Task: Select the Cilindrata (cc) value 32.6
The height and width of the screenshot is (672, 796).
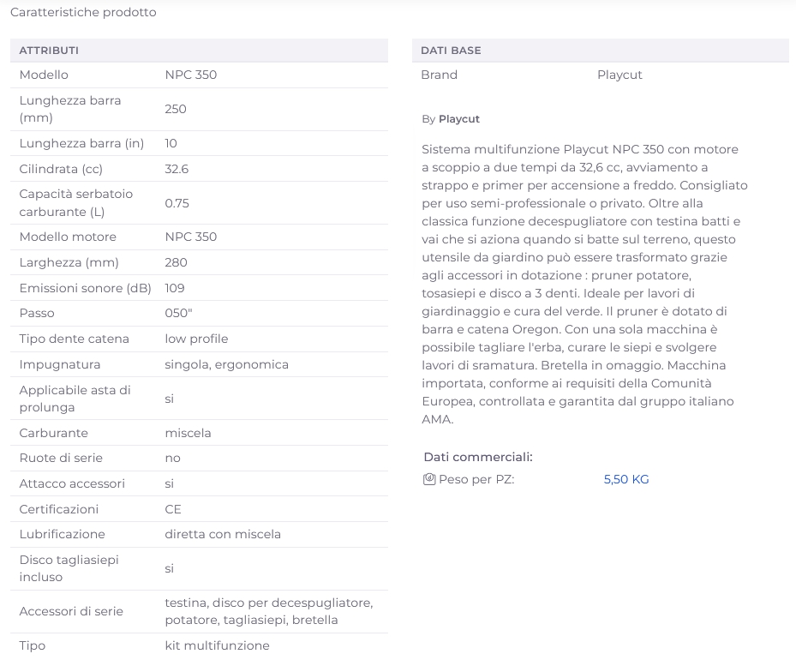Action: [177, 169]
